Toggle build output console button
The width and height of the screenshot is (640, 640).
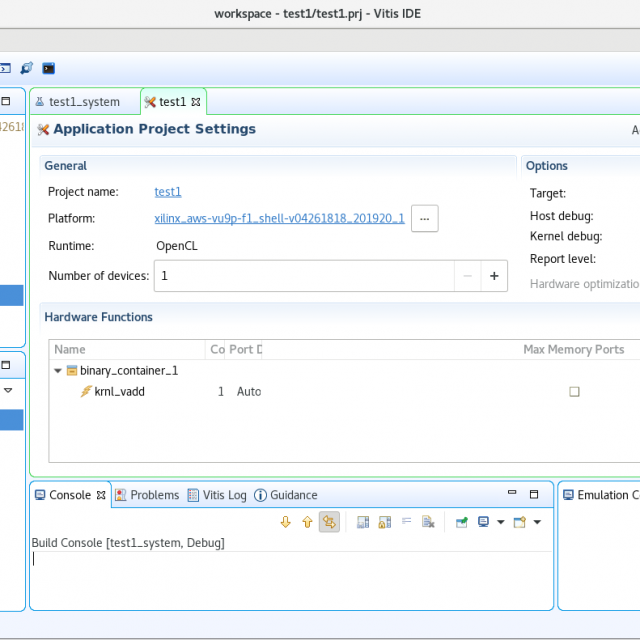[x=329, y=522]
